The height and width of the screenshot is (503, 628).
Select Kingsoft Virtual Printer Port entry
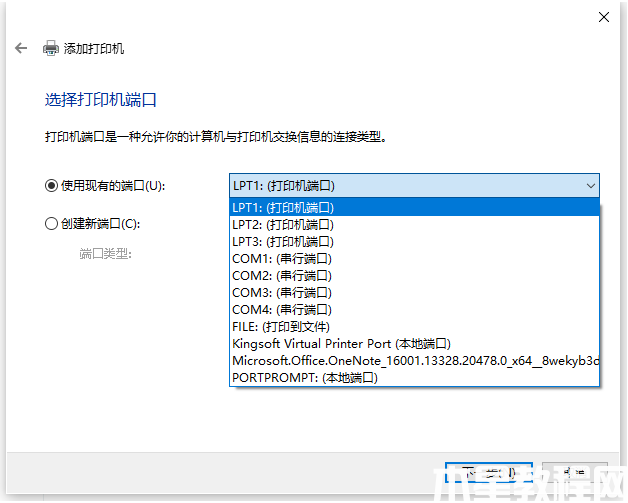click(414, 344)
